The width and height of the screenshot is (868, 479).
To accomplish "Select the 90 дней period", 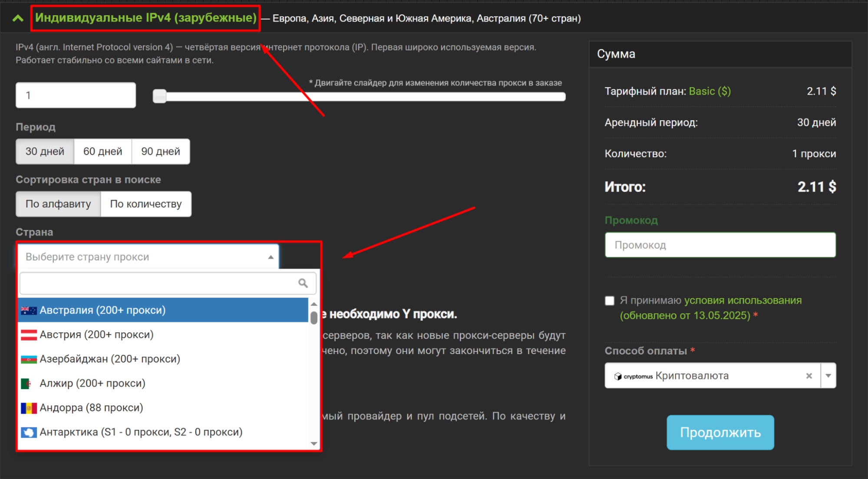I will coord(160,151).
